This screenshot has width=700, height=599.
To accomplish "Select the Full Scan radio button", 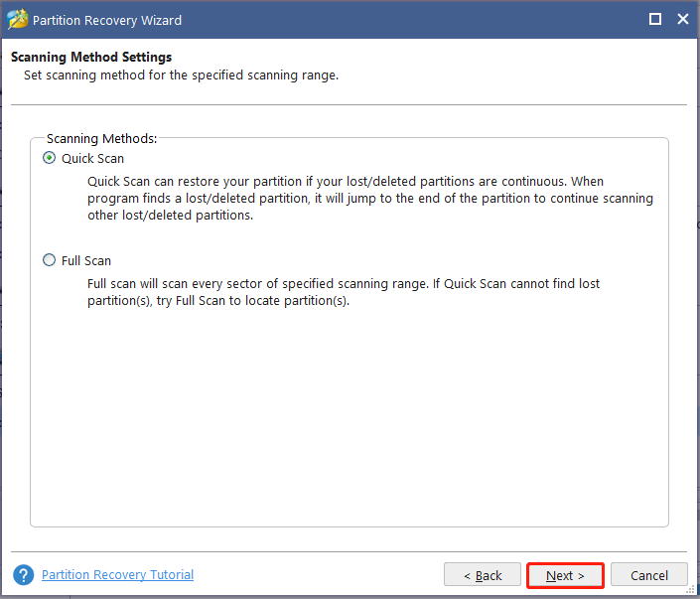I will coord(49,260).
